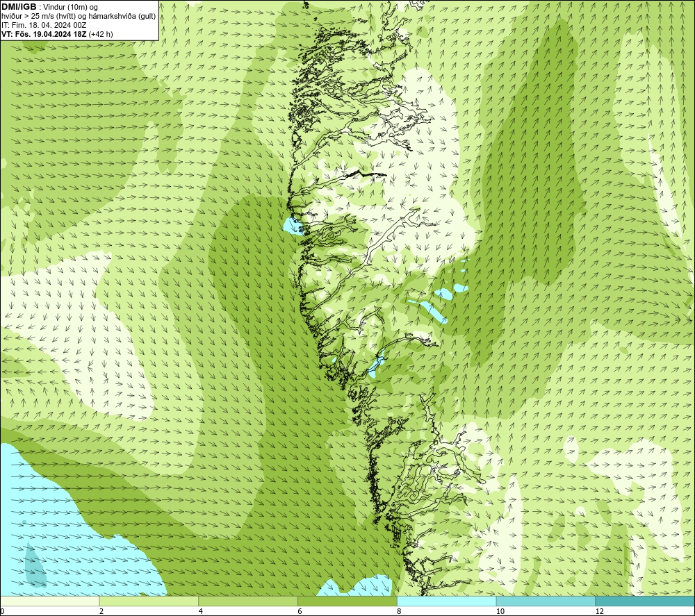Click the '8' tick label on the scale
This screenshot has width=695, height=616.
tap(400, 611)
